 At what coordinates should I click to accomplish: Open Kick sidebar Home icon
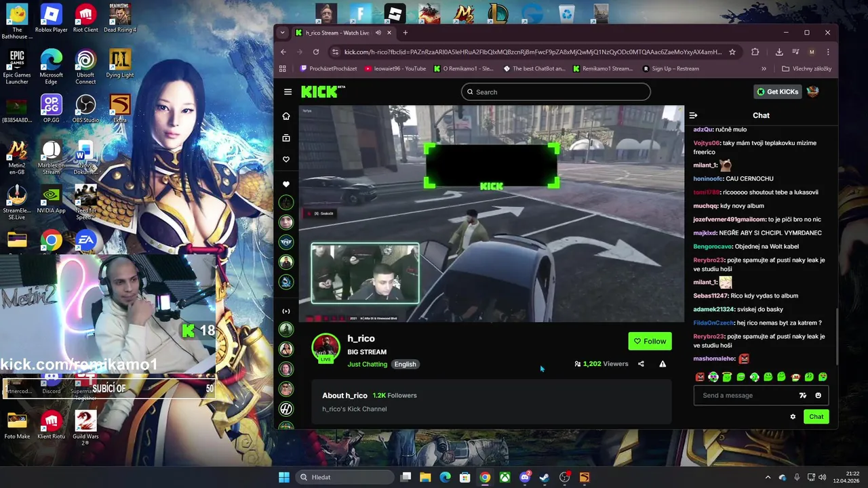[x=286, y=117]
